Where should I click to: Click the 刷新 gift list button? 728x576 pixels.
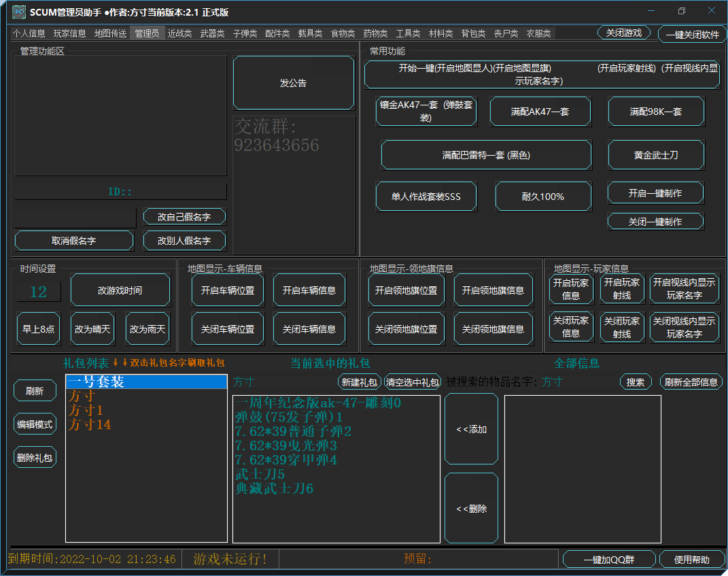pos(35,390)
